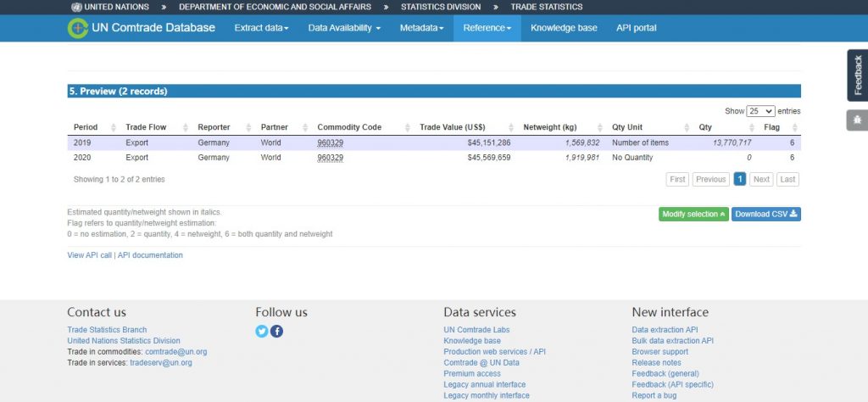The width and height of the screenshot is (868, 402).
Task: Click the United Nations emblem icon
Action: click(76, 7)
